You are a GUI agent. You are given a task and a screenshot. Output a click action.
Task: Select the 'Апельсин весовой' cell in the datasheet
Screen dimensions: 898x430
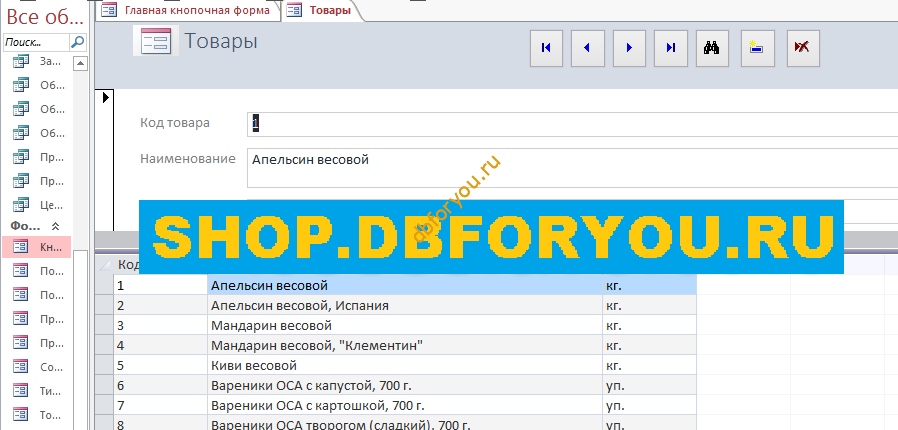point(405,285)
